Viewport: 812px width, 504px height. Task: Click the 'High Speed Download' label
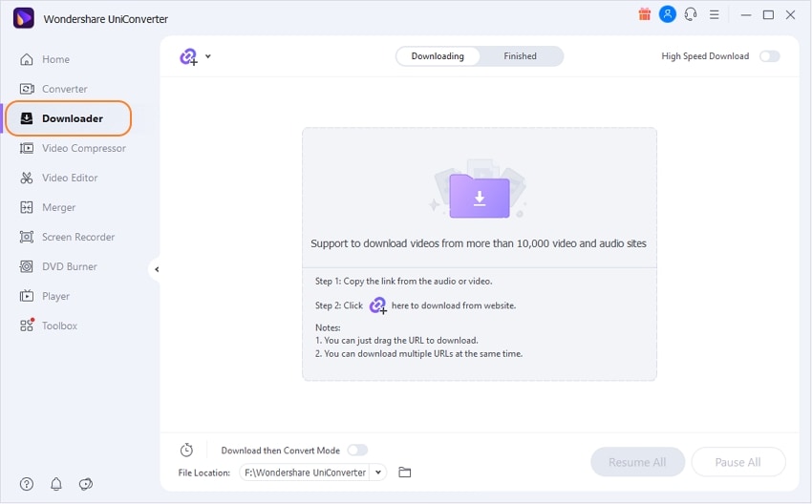click(705, 56)
